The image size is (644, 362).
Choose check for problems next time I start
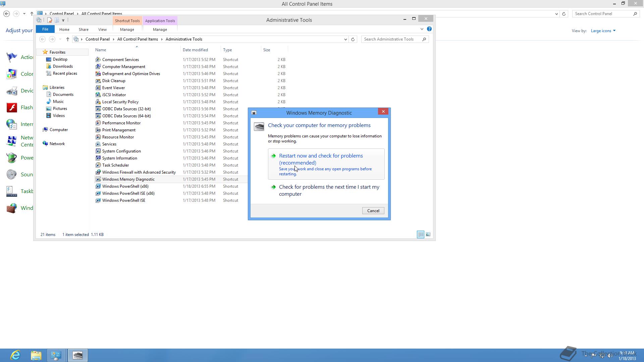[x=326, y=190]
